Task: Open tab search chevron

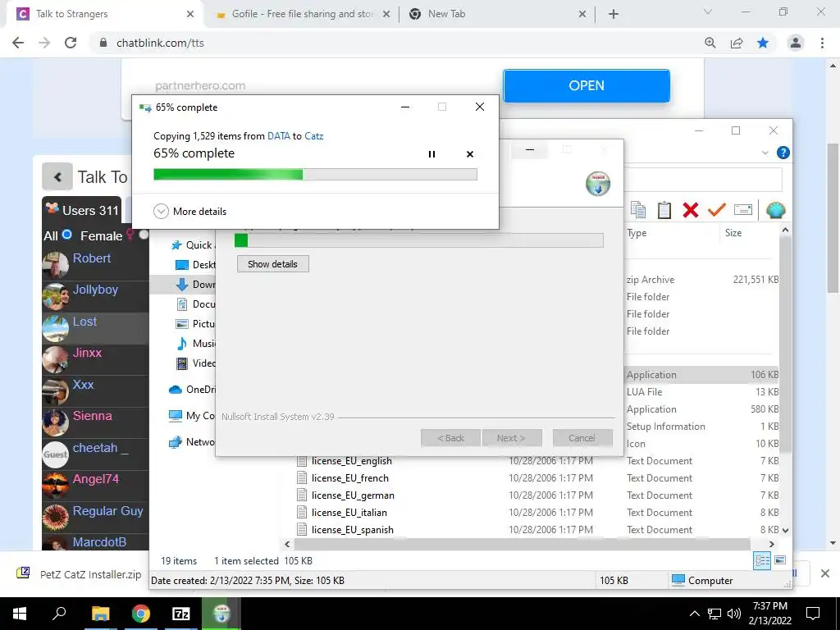Action: pyautogui.click(x=708, y=11)
